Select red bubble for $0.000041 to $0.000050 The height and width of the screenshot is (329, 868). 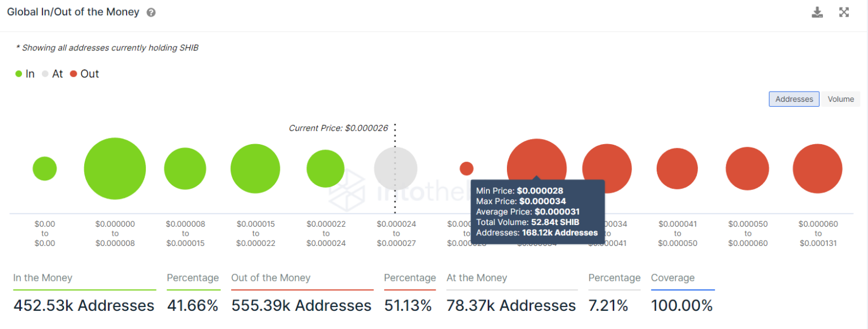677,168
